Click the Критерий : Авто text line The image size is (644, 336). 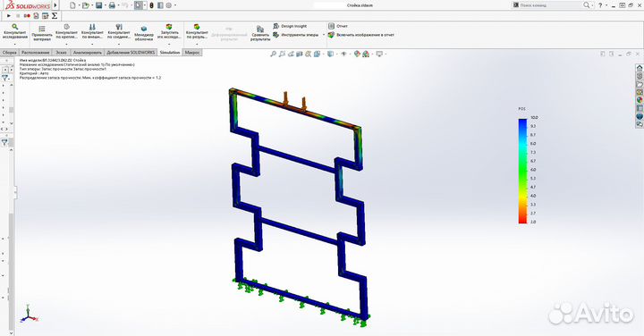click(34, 73)
